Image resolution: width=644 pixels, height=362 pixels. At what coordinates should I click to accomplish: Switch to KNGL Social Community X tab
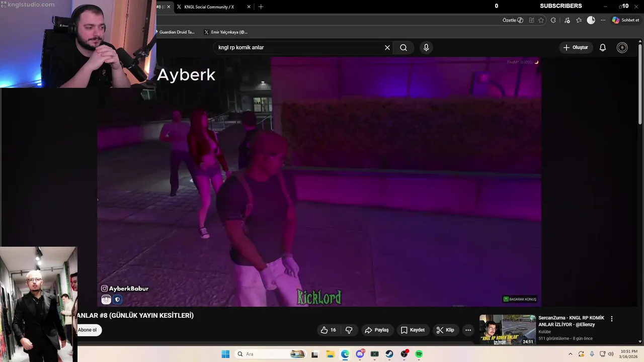[x=209, y=7]
